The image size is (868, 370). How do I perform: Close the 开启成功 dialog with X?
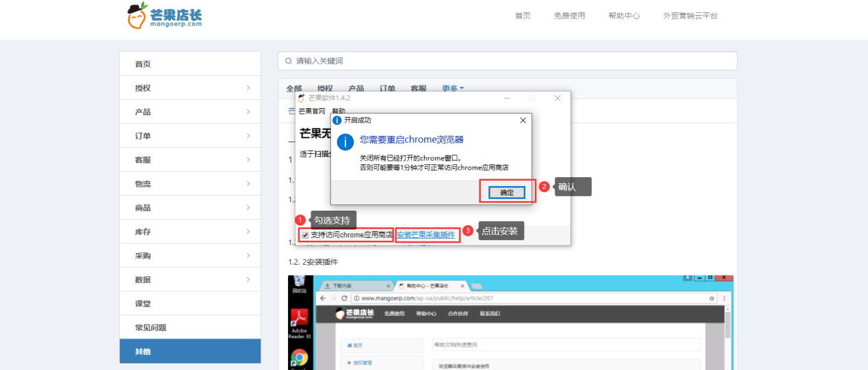523,120
